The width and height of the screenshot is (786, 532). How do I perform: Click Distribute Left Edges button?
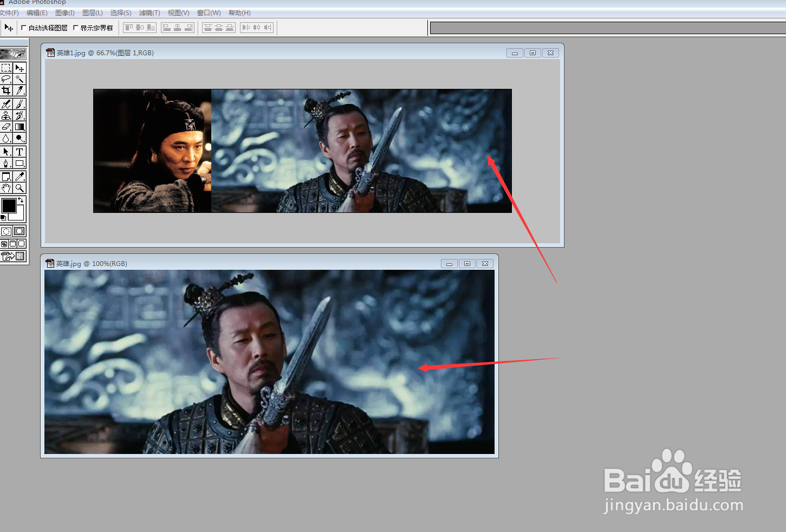click(x=246, y=28)
